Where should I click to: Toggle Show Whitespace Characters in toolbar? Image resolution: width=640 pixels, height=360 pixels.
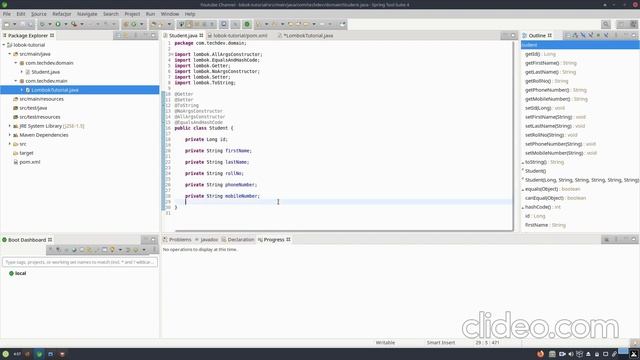pos(212,24)
